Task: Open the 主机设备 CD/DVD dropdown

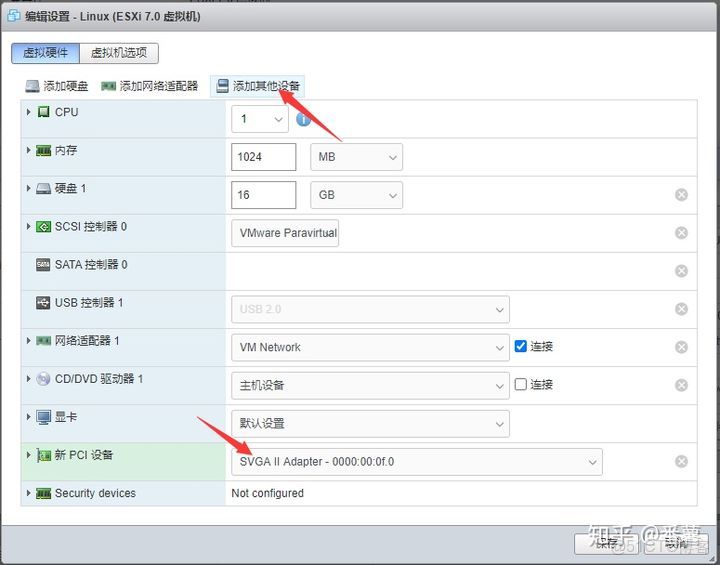Action: point(370,385)
